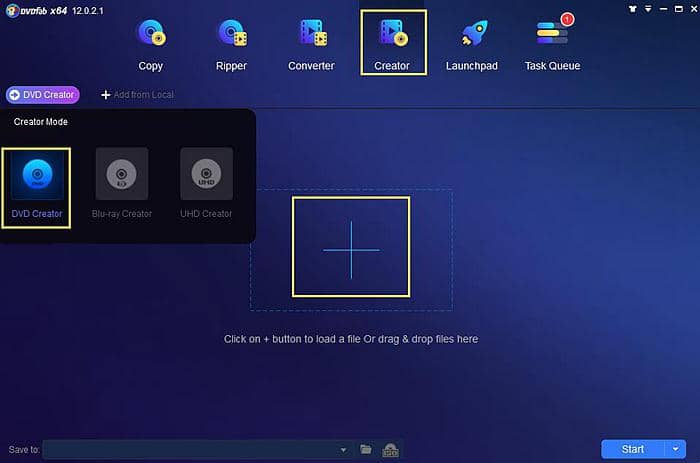Screen dimensions: 700x463
Task: Open the Copy module
Action: 151,45
